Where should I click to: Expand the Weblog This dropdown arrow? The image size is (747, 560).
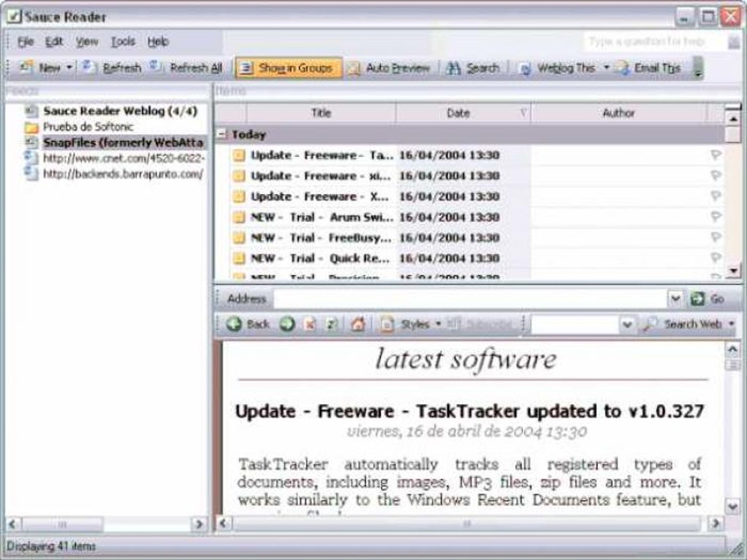(x=606, y=68)
